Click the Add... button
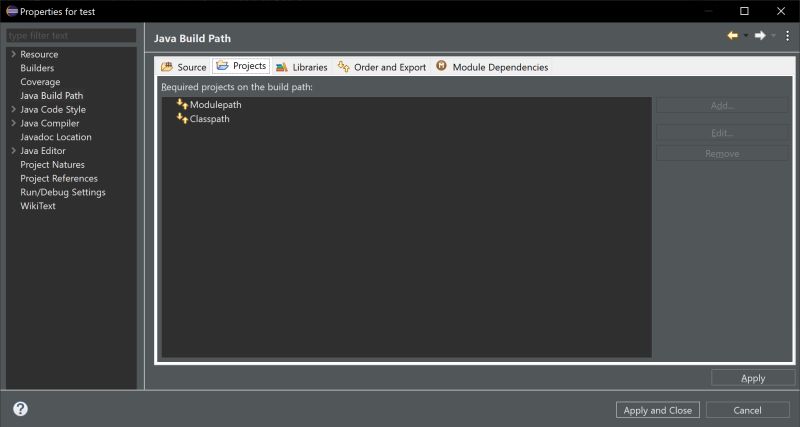 click(722, 106)
